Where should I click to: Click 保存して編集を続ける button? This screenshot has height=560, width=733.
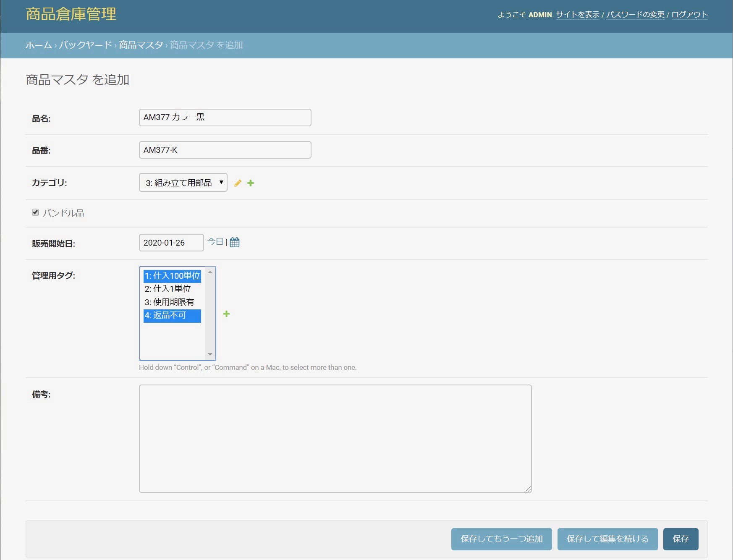point(607,539)
